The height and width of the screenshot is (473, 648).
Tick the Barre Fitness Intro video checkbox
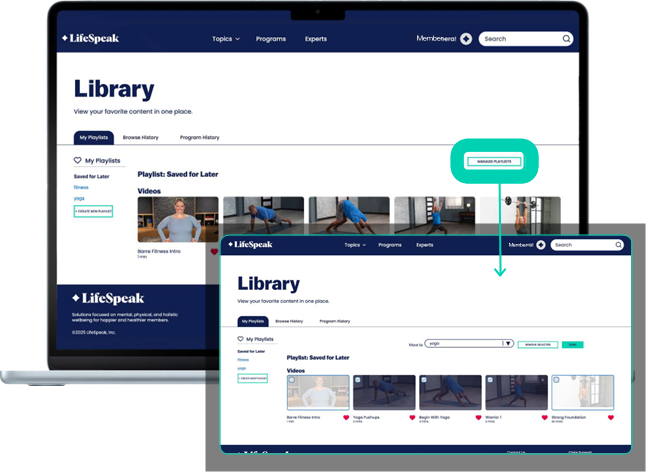pyautogui.click(x=292, y=380)
